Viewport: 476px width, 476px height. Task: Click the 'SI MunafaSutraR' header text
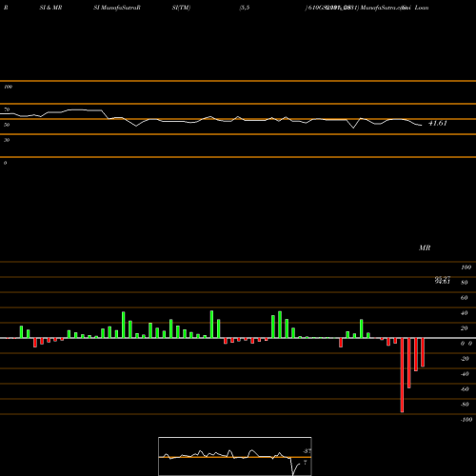click(117, 8)
